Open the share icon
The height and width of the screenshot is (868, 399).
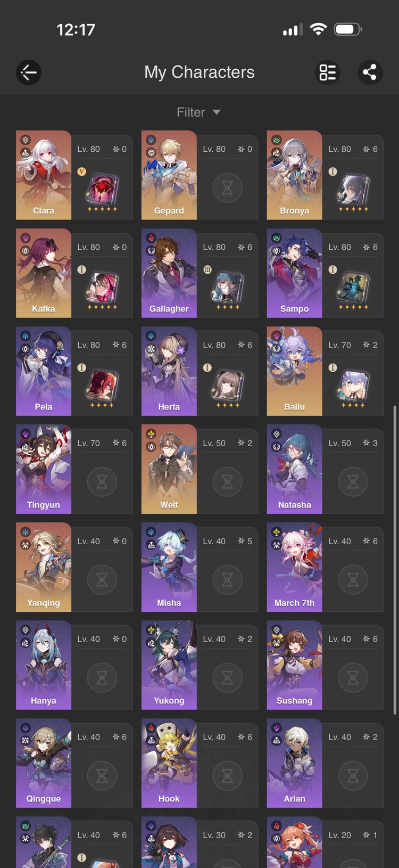tap(370, 72)
